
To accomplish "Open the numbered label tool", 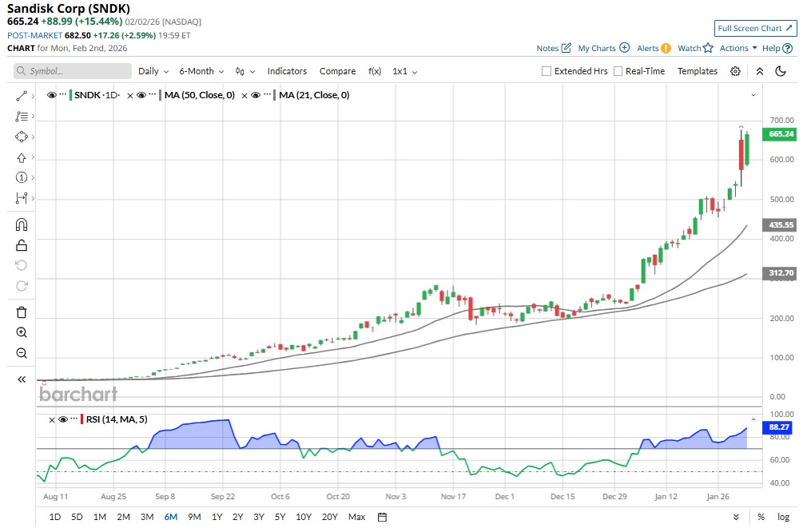I will pyautogui.click(x=22, y=178).
